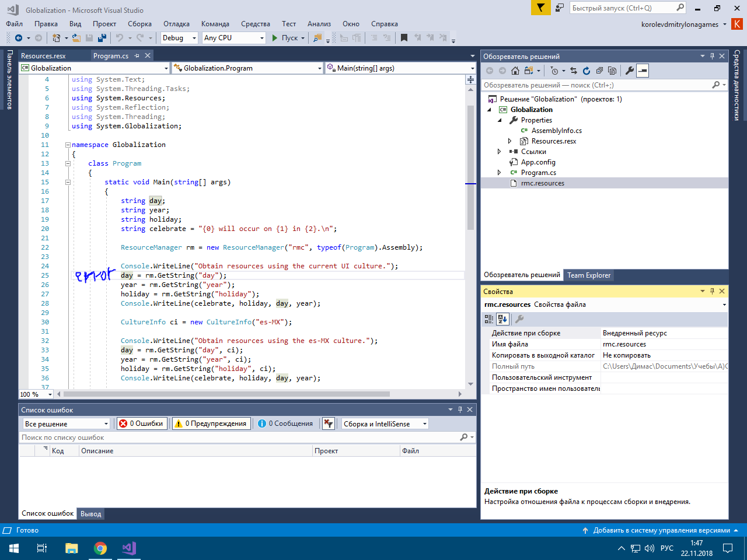Toggle the 0 Сообщения messages filter
Image resolution: width=747 pixels, height=560 pixels.
(x=286, y=423)
